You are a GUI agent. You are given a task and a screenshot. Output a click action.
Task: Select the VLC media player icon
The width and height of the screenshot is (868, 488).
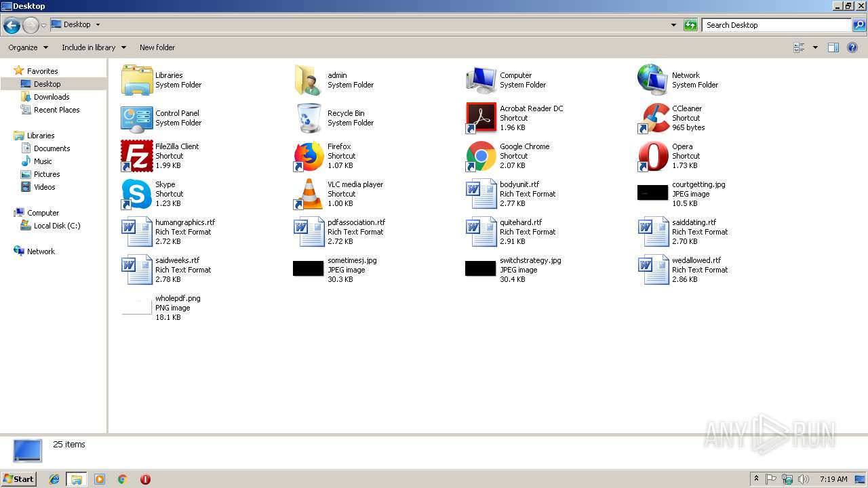pos(309,194)
